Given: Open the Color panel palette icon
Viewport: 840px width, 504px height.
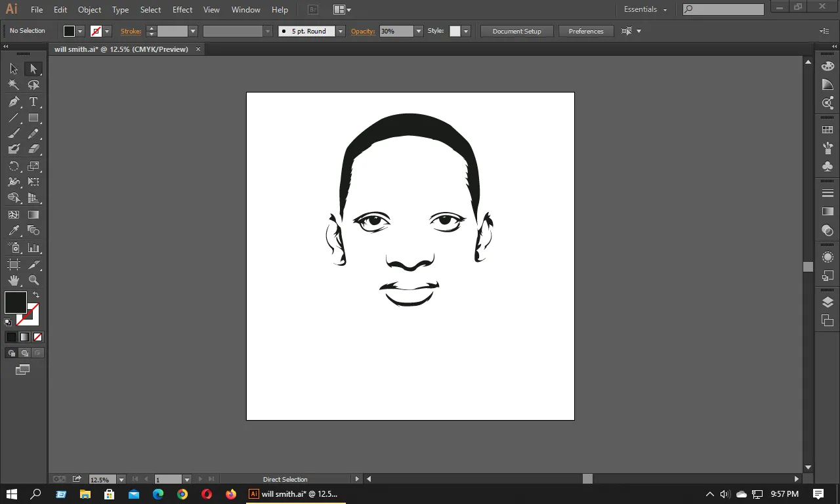Looking at the screenshot, I should tap(828, 66).
